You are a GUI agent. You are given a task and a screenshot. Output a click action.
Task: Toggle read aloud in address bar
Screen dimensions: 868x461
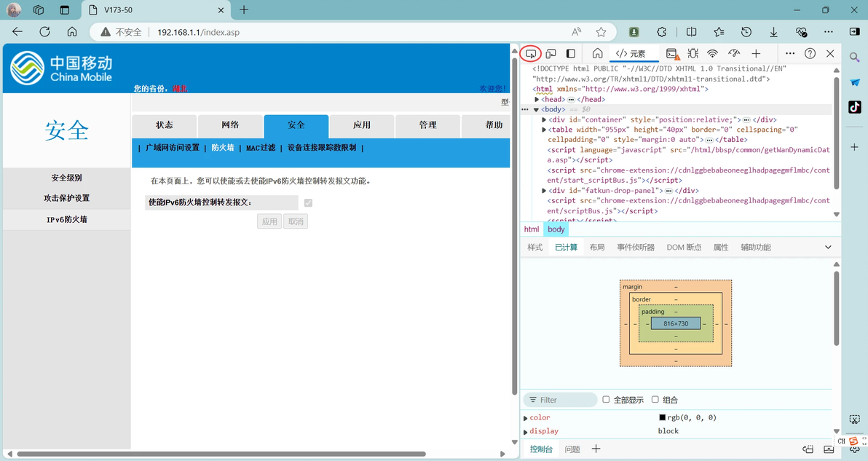576,32
